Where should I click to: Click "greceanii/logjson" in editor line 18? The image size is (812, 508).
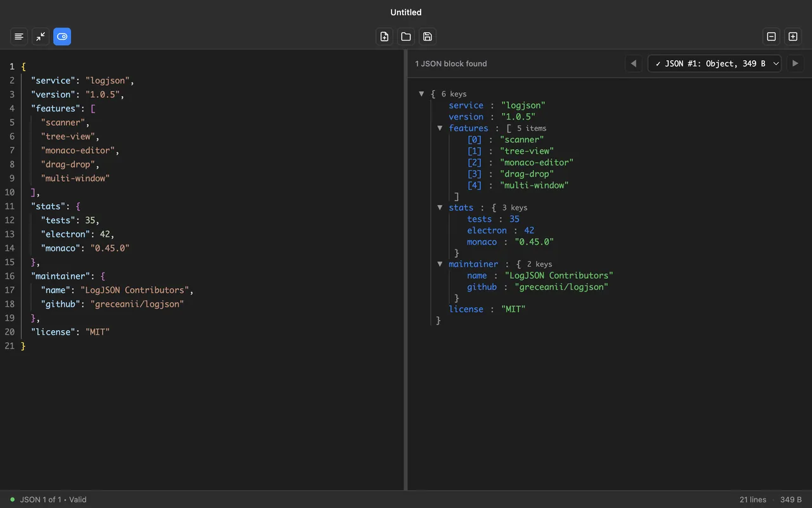pyautogui.click(x=137, y=304)
